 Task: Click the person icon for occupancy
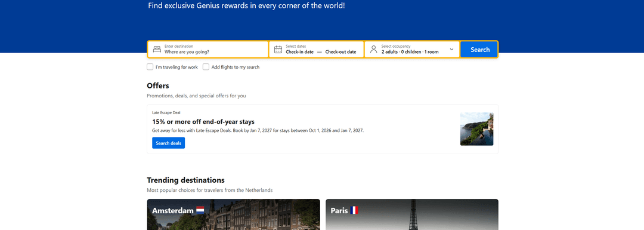pos(373,50)
